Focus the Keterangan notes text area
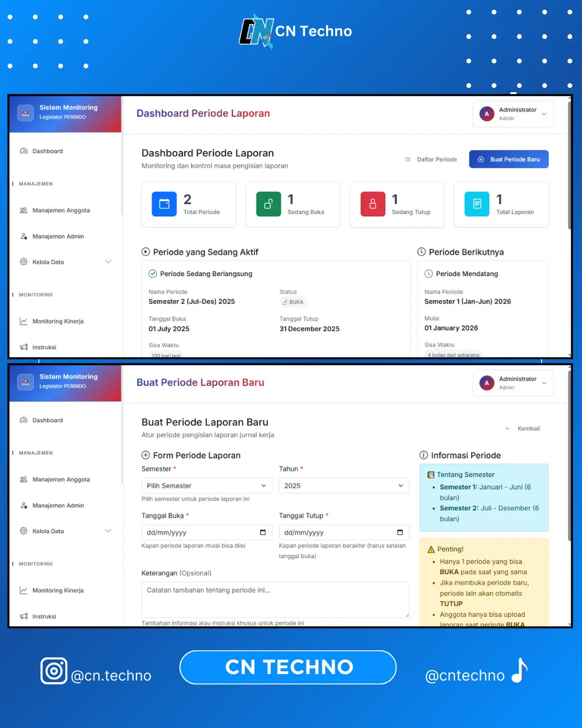 pos(275,599)
